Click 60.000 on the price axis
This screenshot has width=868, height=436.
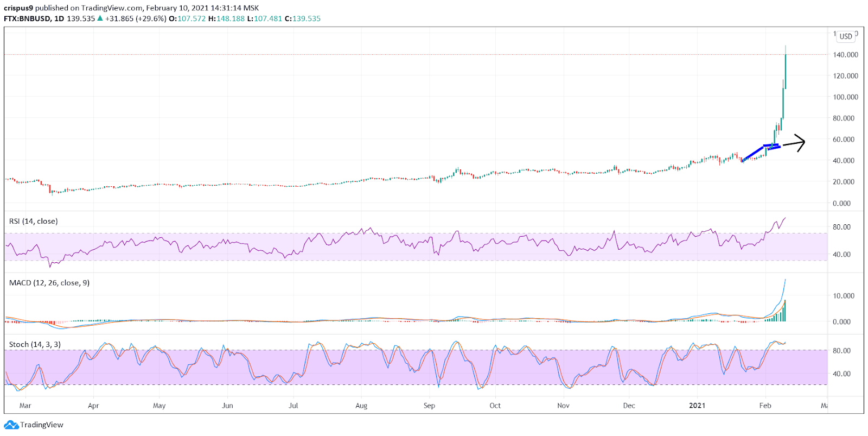tap(844, 140)
